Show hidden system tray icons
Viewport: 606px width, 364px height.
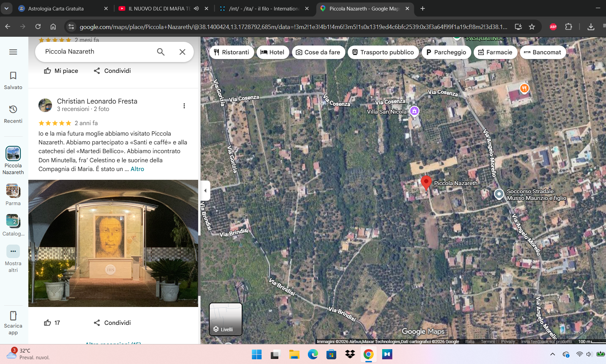click(x=553, y=354)
